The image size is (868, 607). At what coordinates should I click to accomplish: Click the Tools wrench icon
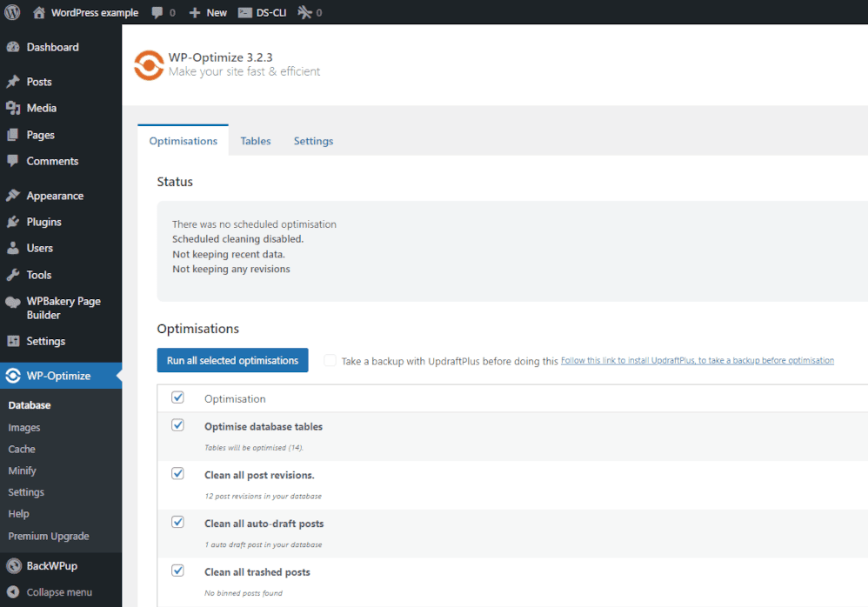(13, 275)
